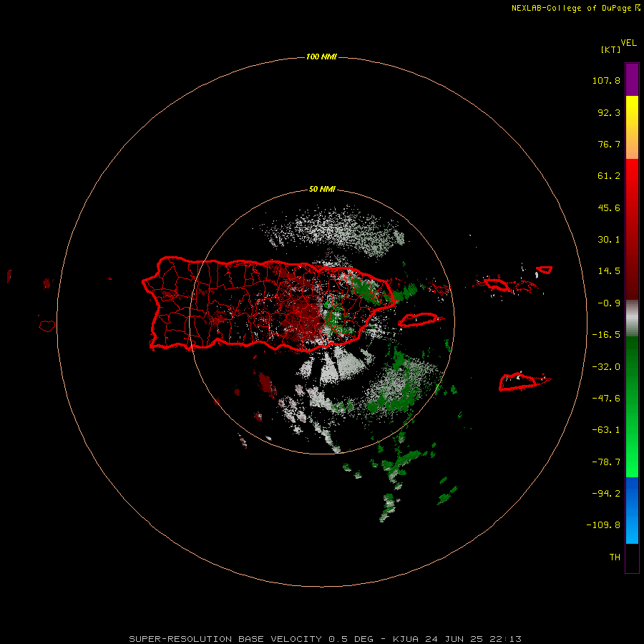Click the 14.5 velocity scale value
The height and width of the screenshot is (644, 644).
coord(609,271)
